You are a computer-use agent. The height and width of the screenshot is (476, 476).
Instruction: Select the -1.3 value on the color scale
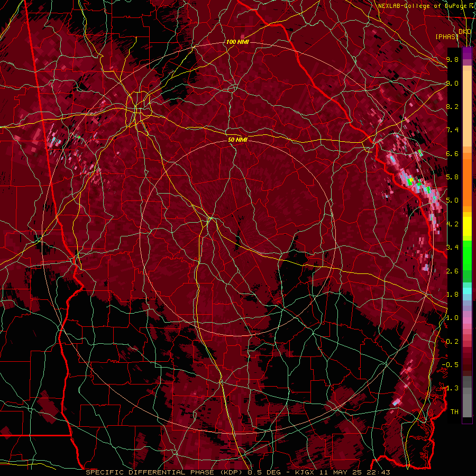click(x=450, y=388)
